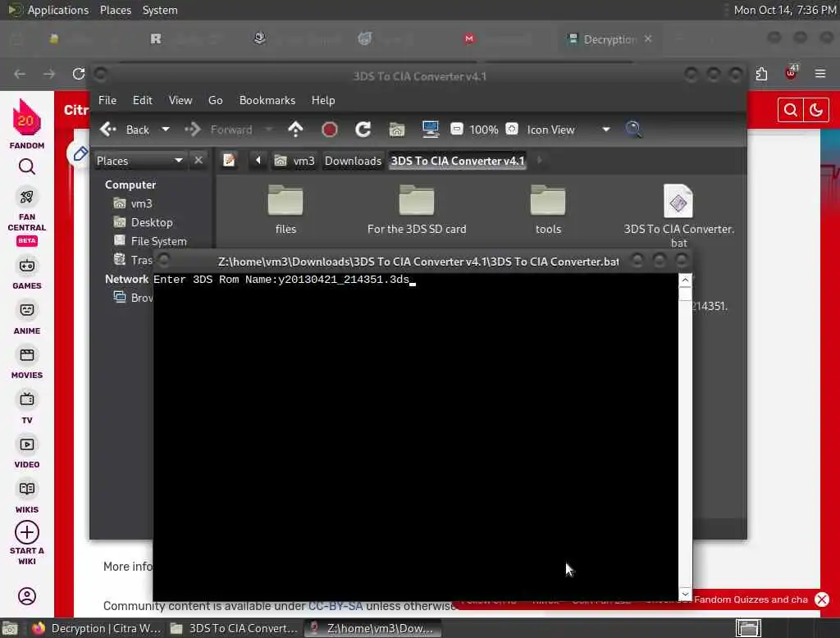Open Places sidebar selector dropdown
Viewport: 840px width, 638px height.
[x=139, y=161]
